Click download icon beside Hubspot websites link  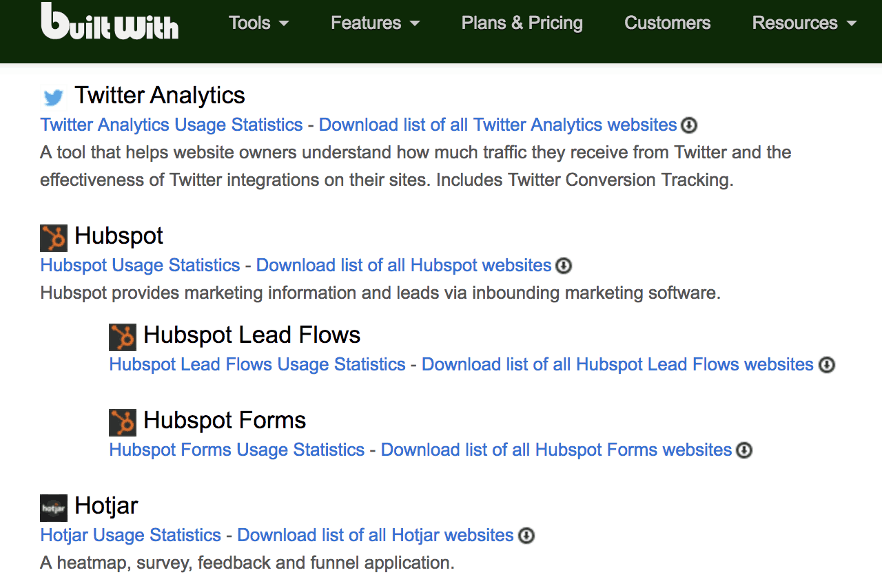(x=564, y=266)
